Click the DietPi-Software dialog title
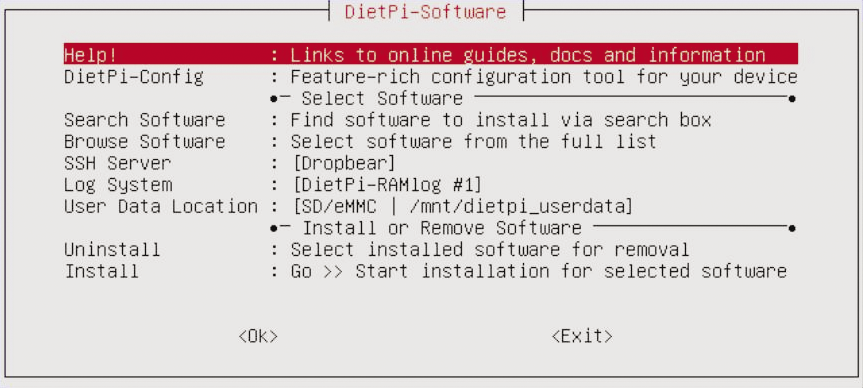Image resolution: width=863 pixels, height=388 pixels. coord(425,12)
